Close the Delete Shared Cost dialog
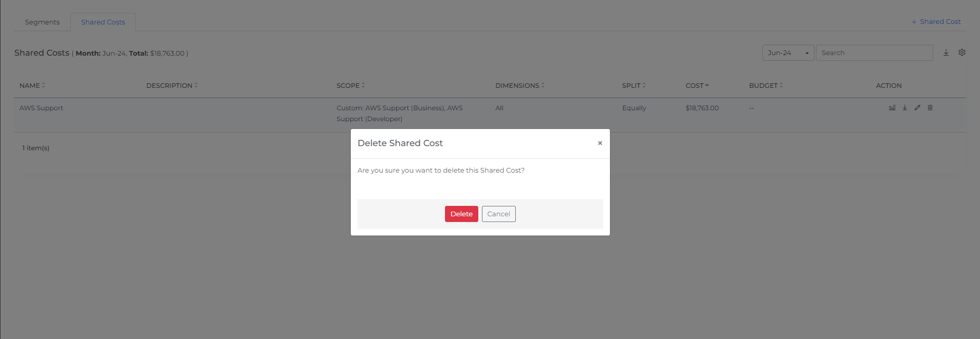Viewport: 980px width, 339px height. [600, 143]
